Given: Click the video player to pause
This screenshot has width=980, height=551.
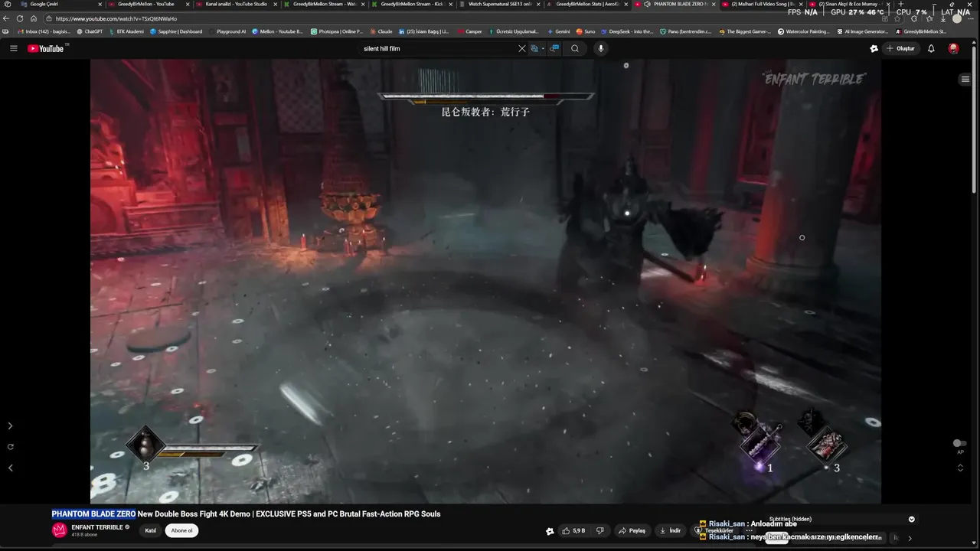Looking at the screenshot, I should tap(485, 281).
